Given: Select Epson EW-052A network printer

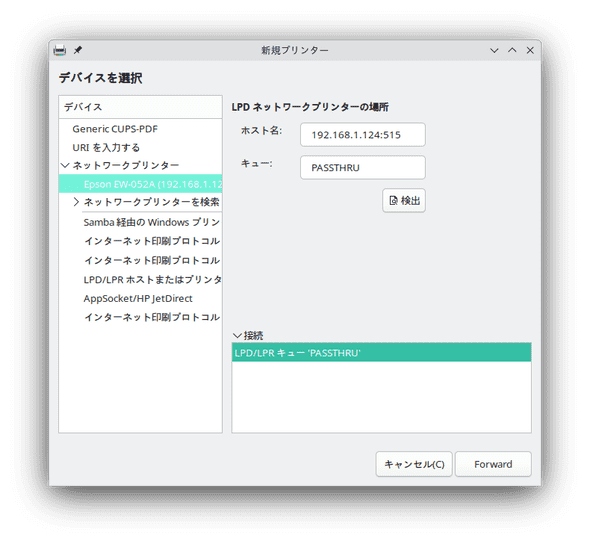Looking at the screenshot, I should (x=140, y=184).
